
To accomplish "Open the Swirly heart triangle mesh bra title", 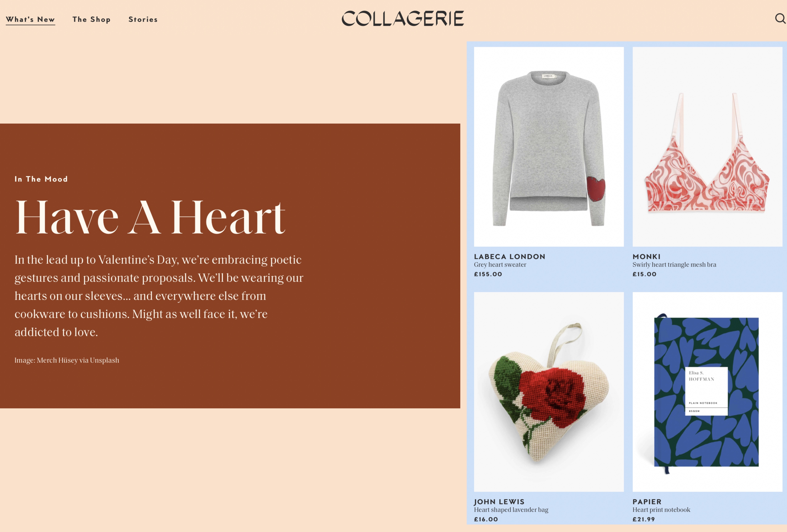I will point(674,265).
